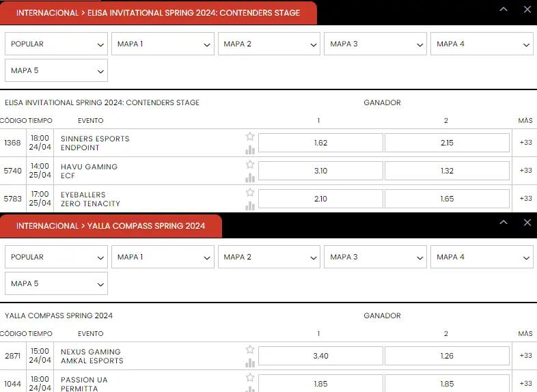Collapse the Elisa Invitational section chevron
This screenshot has width=537, height=392.
(x=504, y=10)
